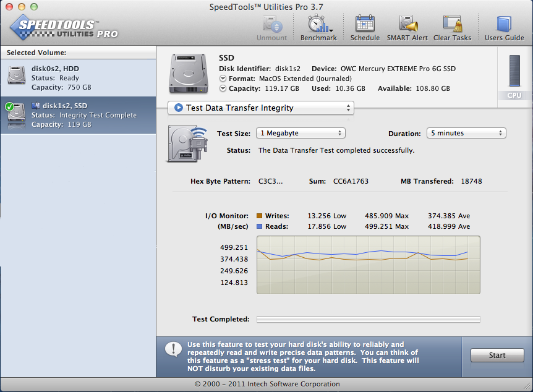Click the Writes 13.256 Low value
The width and height of the screenshot is (533, 392).
(326, 216)
